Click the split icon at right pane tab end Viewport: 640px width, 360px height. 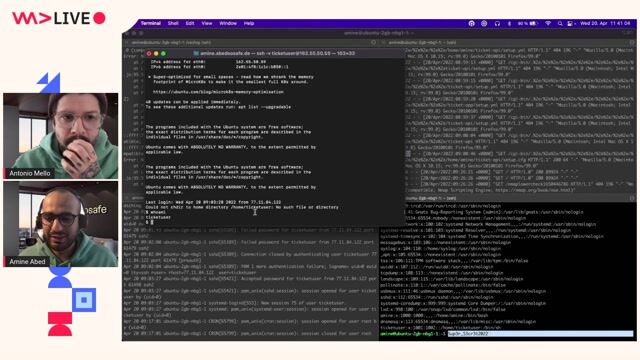click(x=632, y=42)
